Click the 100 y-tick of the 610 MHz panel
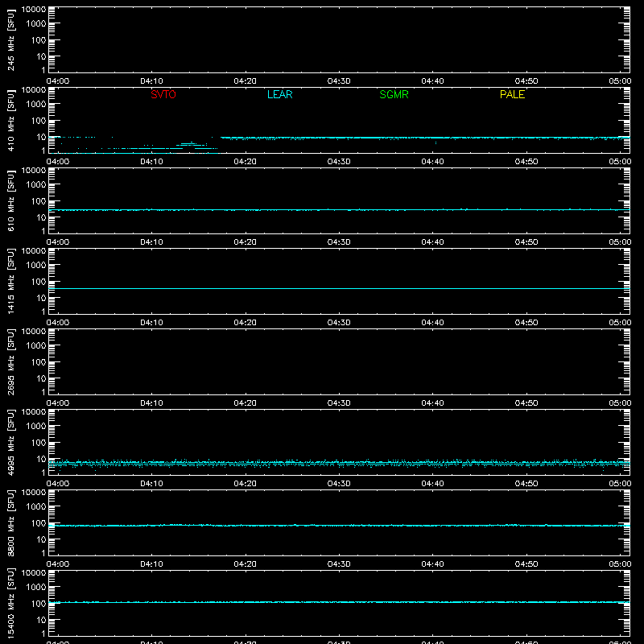Screen dimensions: 644x644 point(39,201)
